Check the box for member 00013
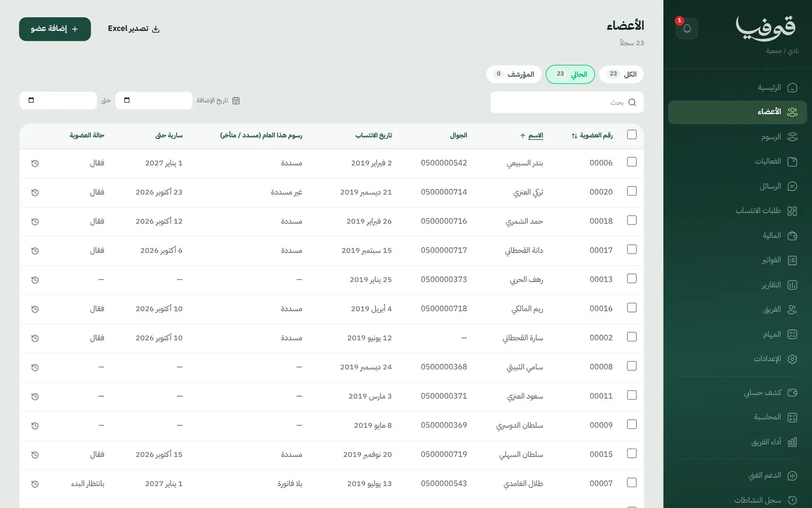The image size is (812, 508). 632,278
